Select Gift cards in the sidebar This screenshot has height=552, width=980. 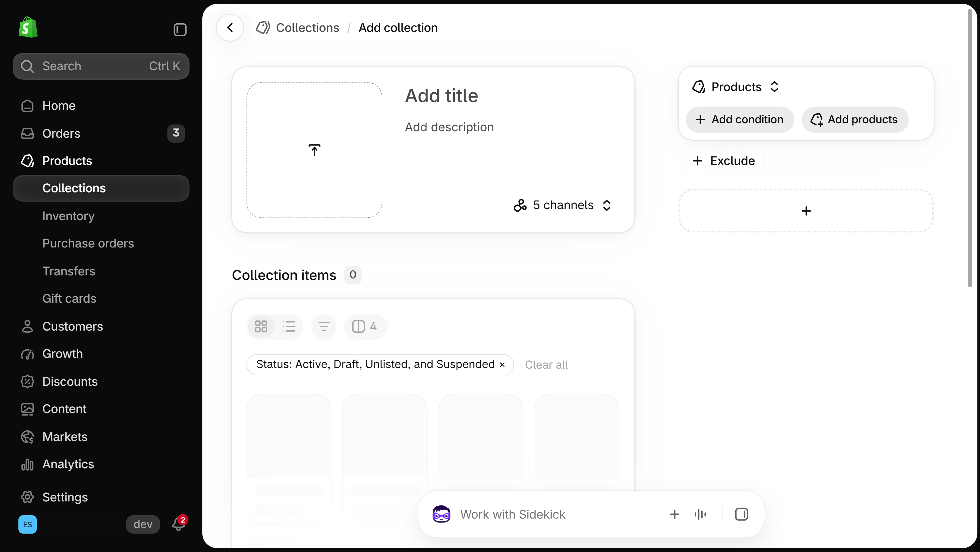pyautogui.click(x=101, y=299)
